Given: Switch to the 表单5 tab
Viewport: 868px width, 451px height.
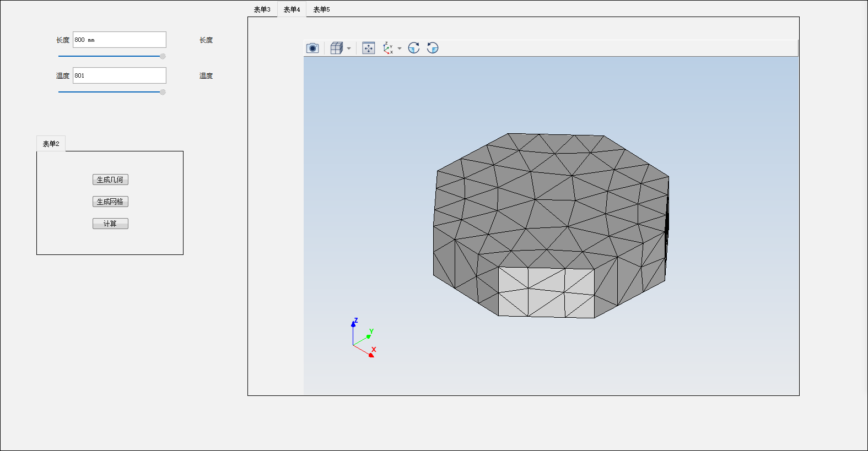Looking at the screenshot, I should click(x=321, y=9).
